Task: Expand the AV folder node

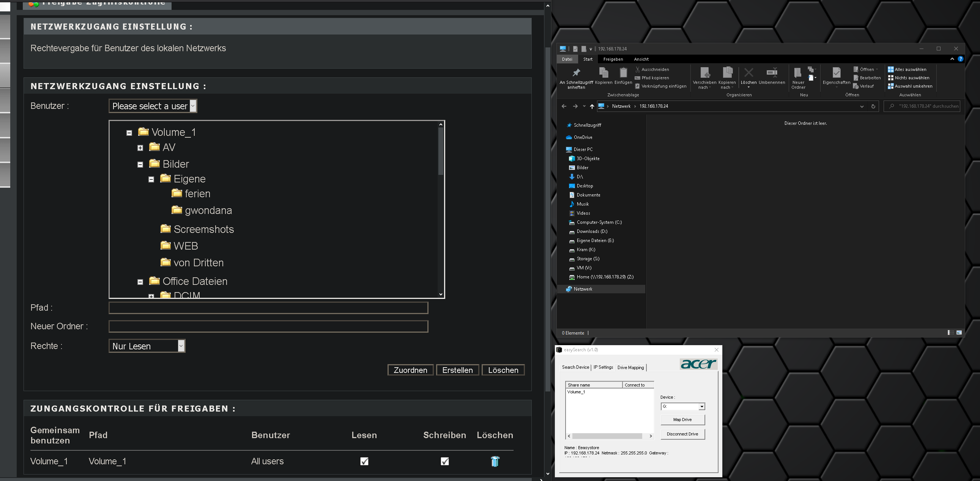Action: (x=140, y=148)
